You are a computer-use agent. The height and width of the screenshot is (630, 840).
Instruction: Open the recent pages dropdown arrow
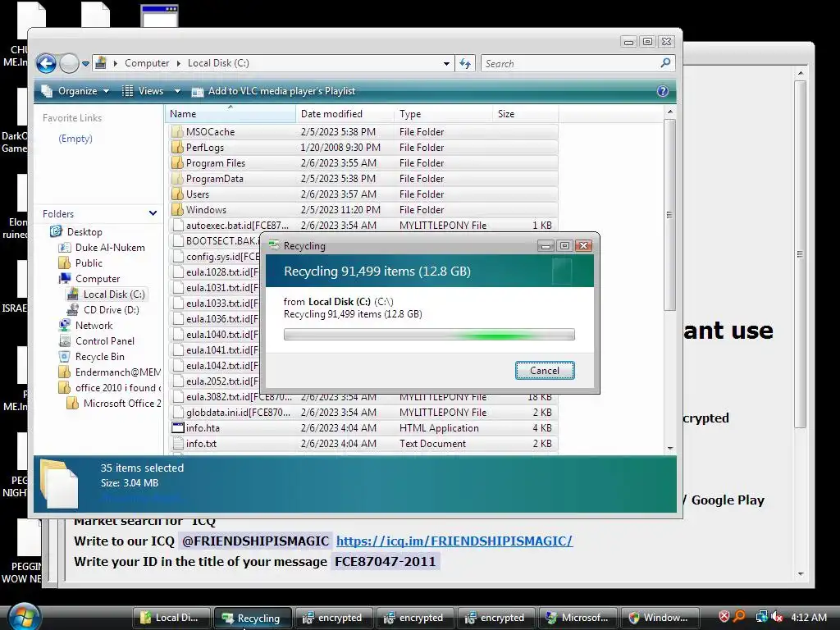(85, 64)
